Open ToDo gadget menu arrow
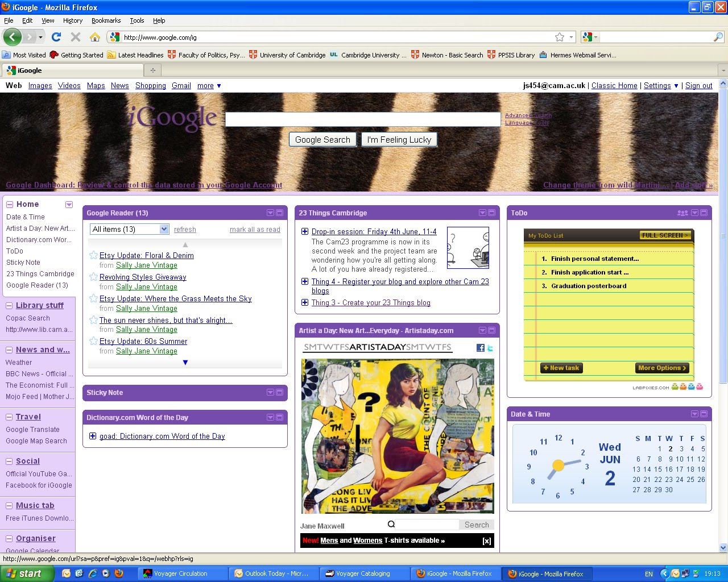Screen dimensions: 728x582 694,213
